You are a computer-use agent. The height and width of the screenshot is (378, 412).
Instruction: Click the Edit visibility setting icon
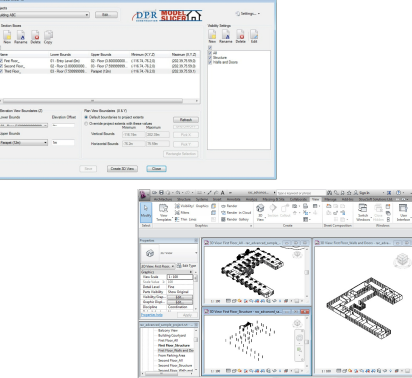tap(254, 36)
